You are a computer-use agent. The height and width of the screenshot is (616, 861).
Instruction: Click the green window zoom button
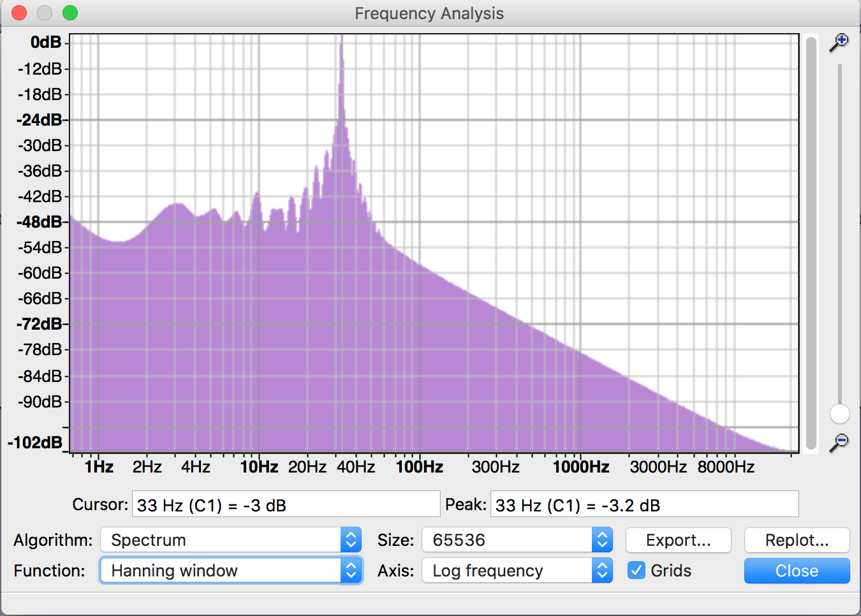(70, 13)
